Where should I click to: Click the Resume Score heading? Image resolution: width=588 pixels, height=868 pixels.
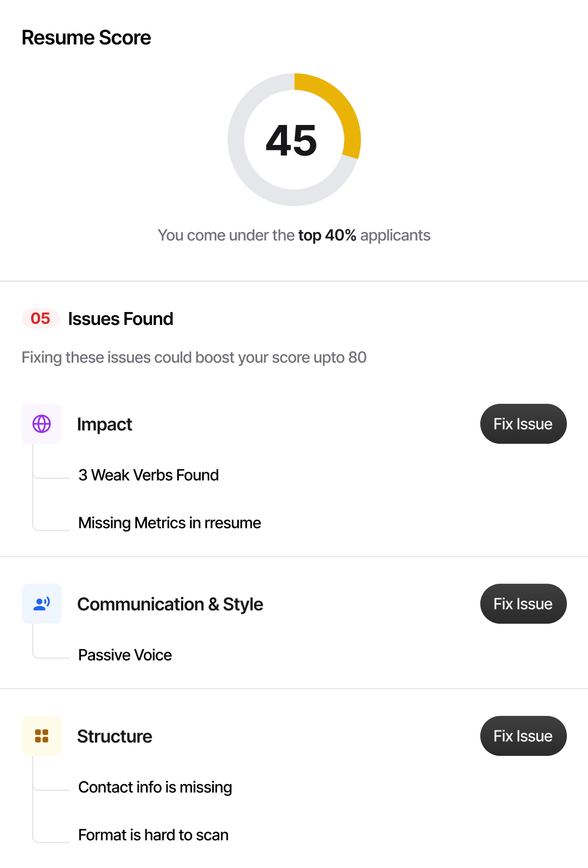pyautogui.click(x=86, y=37)
